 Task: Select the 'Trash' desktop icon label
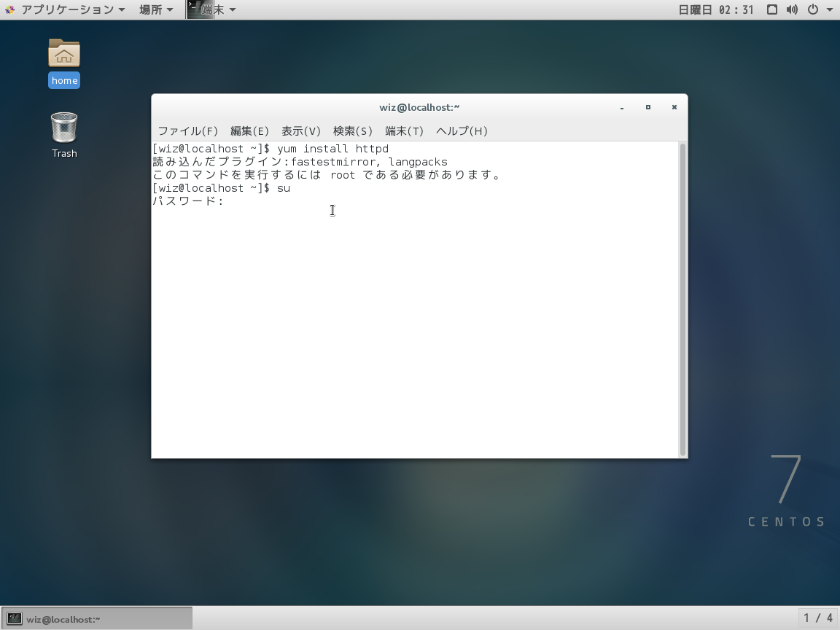pyautogui.click(x=64, y=153)
